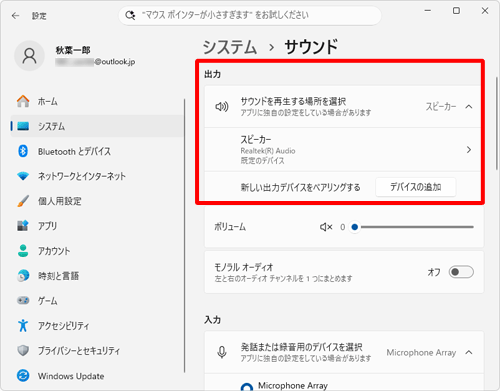This screenshot has width=500, height=391.
Task: Click the 新しい出力デバイスをペアリングする text
Action: [x=300, y=187]
